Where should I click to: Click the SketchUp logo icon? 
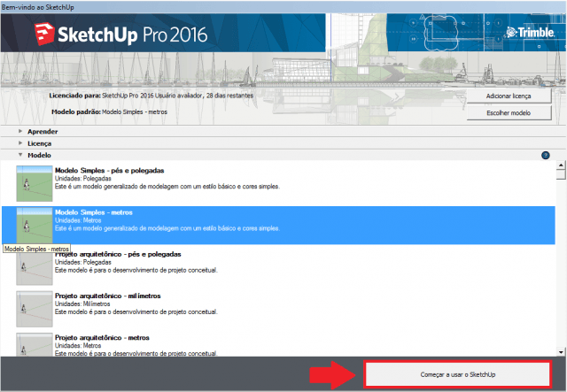coord(44,34)
